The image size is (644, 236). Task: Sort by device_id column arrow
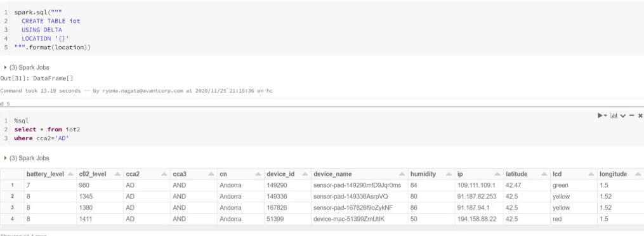(305, 174)
